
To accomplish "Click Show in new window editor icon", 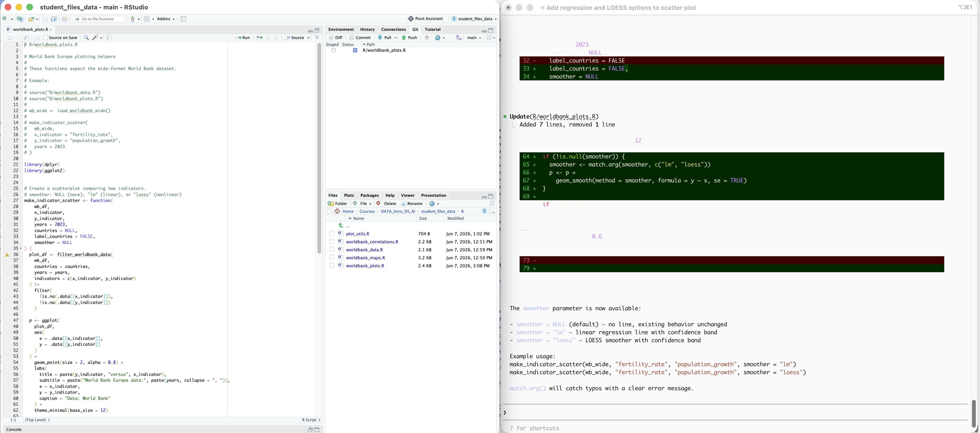I will point(26,37).
